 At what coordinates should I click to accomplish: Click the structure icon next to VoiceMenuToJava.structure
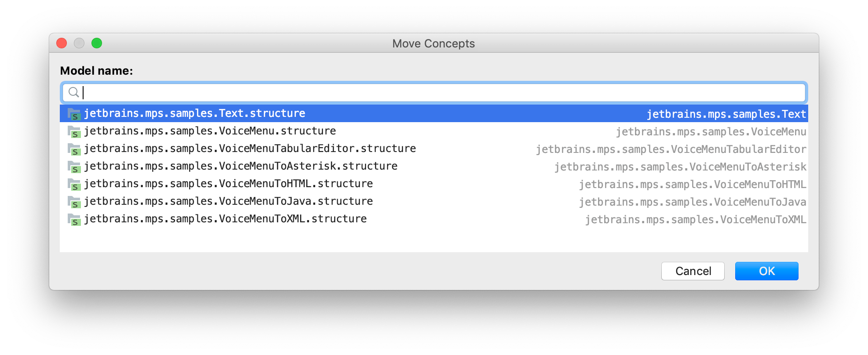coord(74,202)
